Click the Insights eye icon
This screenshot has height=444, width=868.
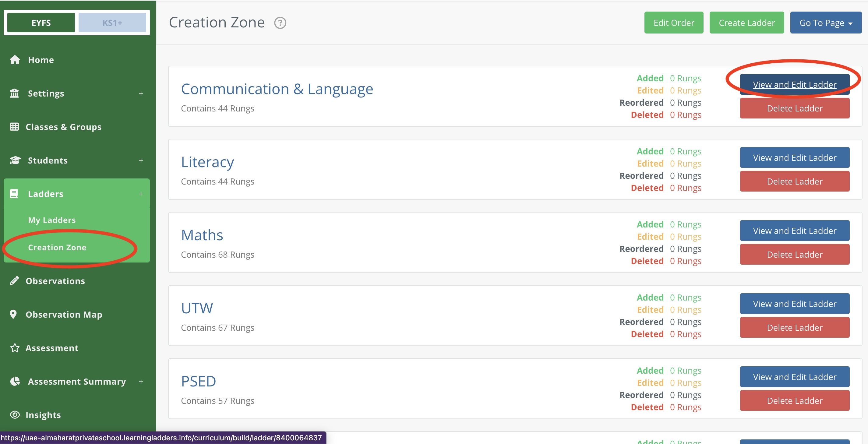pos(15,415)
